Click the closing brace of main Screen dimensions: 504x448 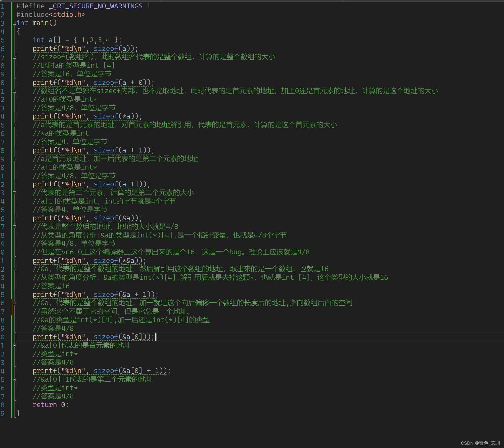[x=18, y=413]
